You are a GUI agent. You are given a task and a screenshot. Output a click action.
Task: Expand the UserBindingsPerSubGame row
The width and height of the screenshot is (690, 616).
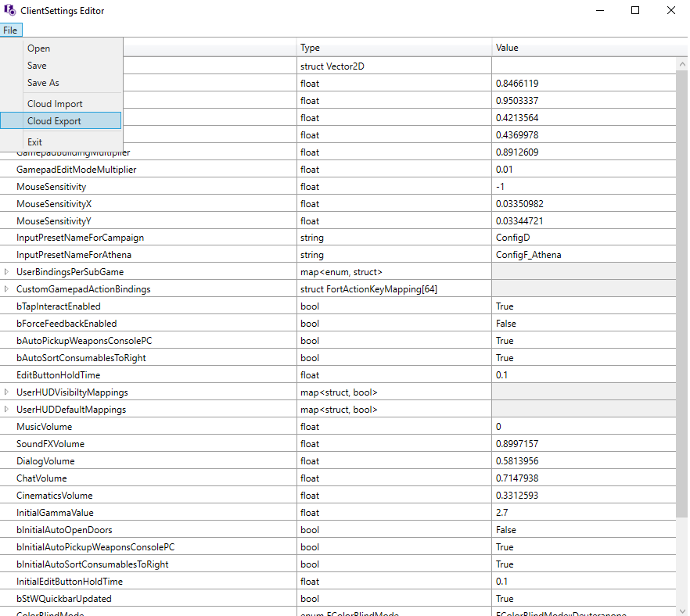point(6,272)
